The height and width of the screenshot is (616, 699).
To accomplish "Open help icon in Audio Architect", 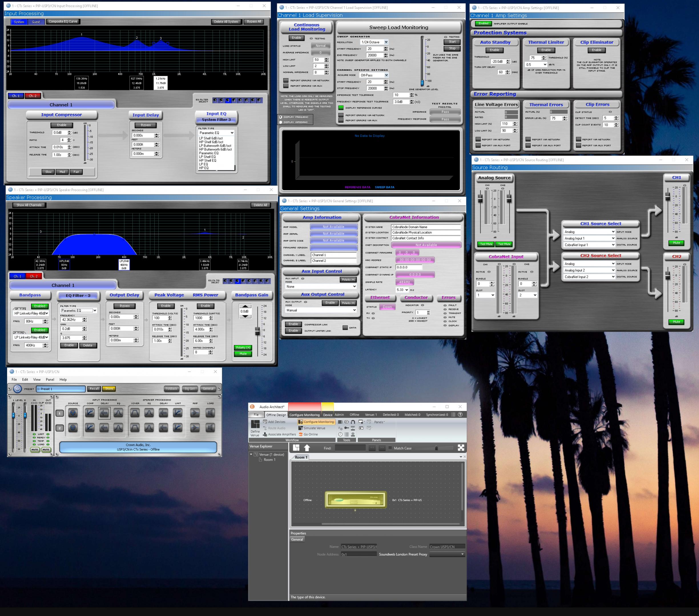I will click(x=460, y=415).
